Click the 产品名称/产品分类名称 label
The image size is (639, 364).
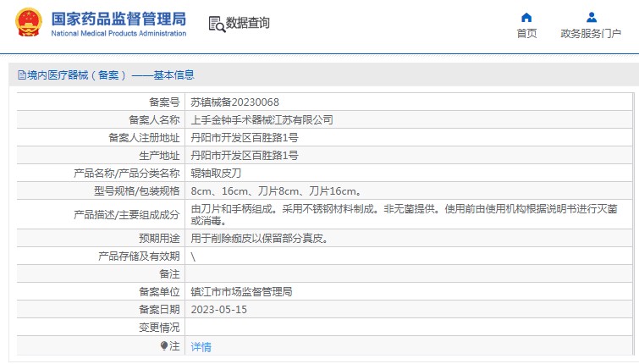tap(127, 174)
